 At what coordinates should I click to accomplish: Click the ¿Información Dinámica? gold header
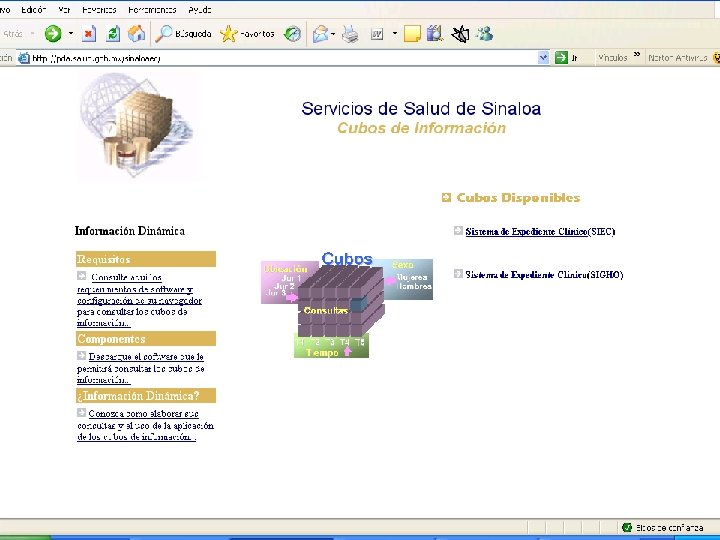[146, 395]
